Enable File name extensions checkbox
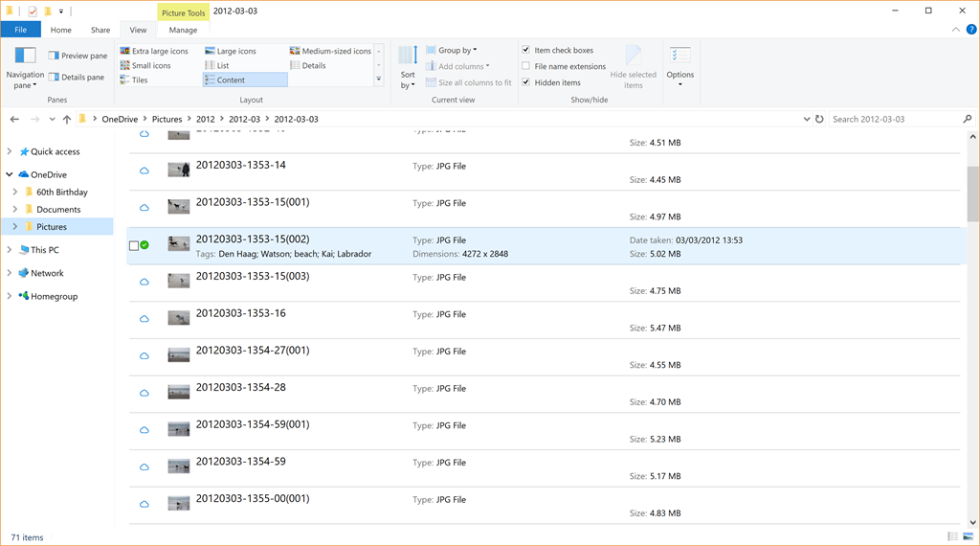The width and height of the screenshot is (980, 546). point(526,66)
